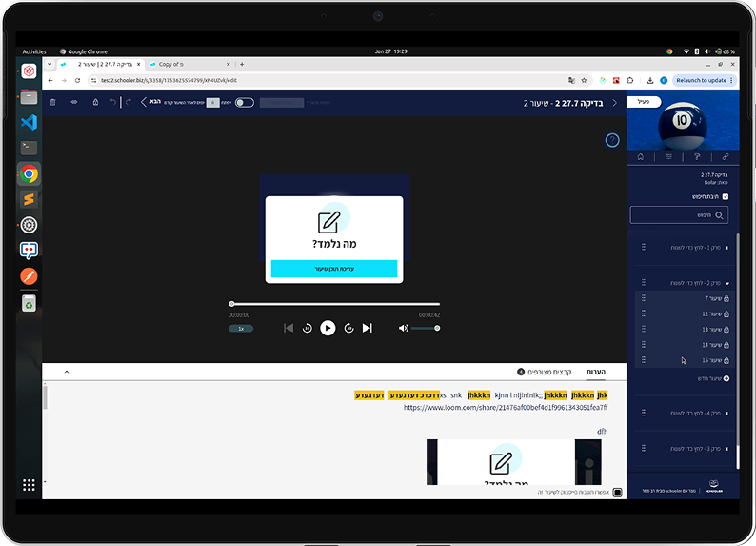Viewport: 756px width, 546px height.
Task: Switch to the Copy of browser tab
Action: (190, 64)
